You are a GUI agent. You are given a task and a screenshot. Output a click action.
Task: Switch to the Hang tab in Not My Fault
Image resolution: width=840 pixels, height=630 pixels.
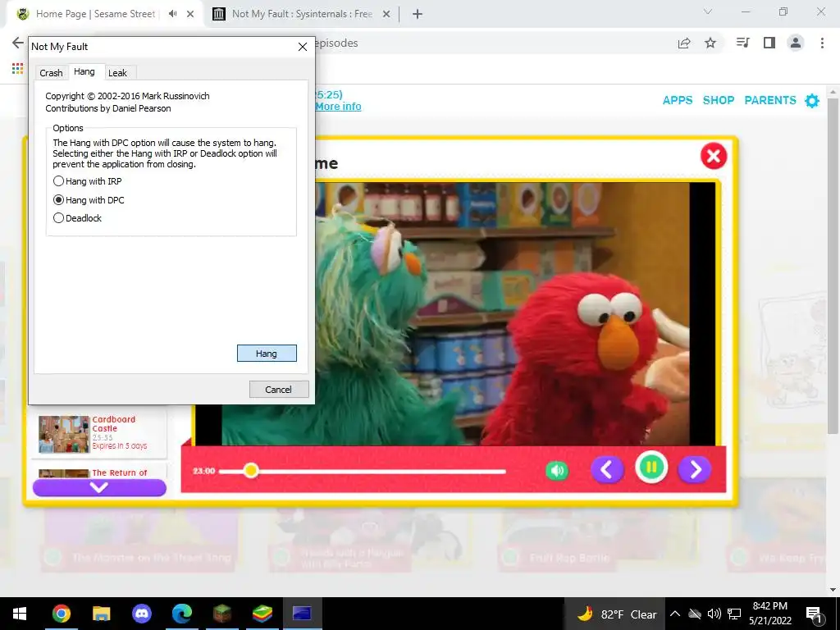click(84, 71)
